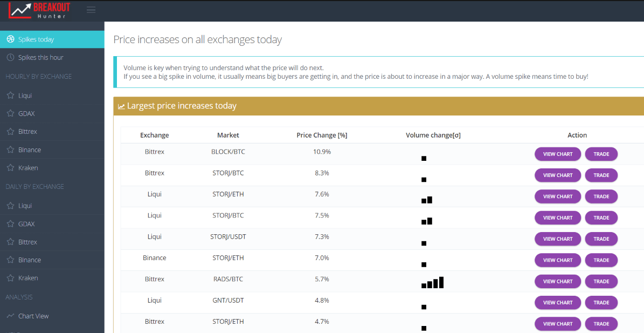Click the clock icon beside Spikes this hour

pyautogui.click(x=11, y=58)
